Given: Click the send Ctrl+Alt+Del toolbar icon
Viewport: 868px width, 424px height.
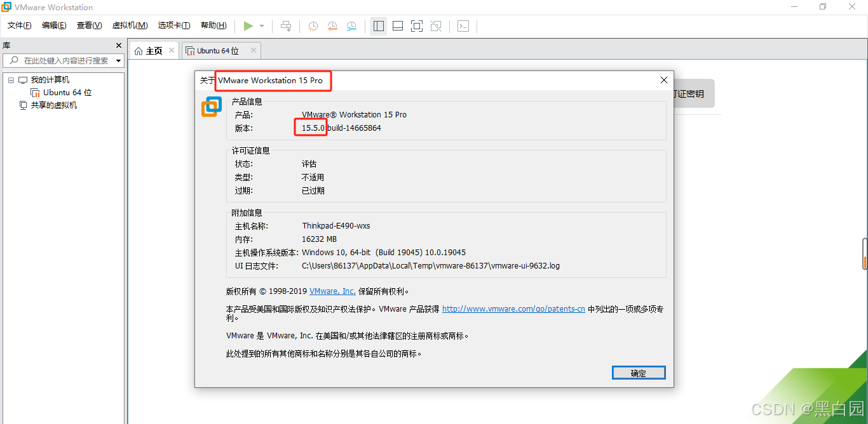Looking at the screenshot, I should point(287,26).
